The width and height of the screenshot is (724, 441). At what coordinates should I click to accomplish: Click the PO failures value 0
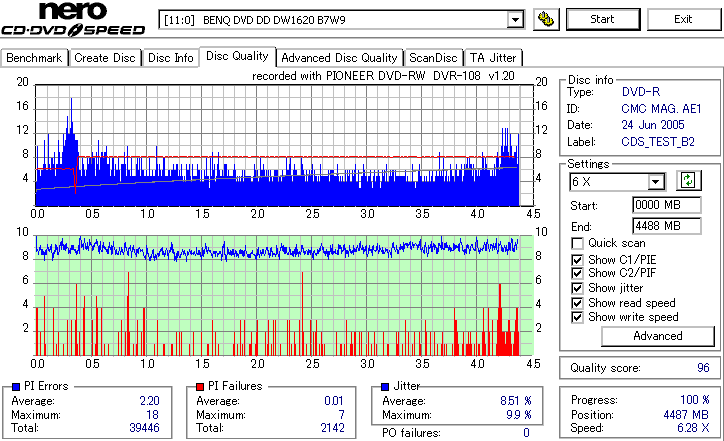(x=526, y=433)
